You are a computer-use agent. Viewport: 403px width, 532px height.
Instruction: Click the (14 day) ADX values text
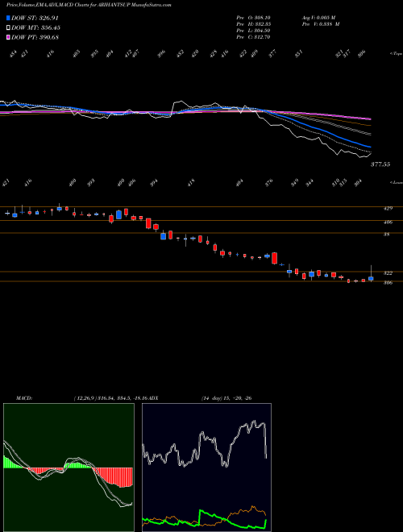(x=226, y=398)
